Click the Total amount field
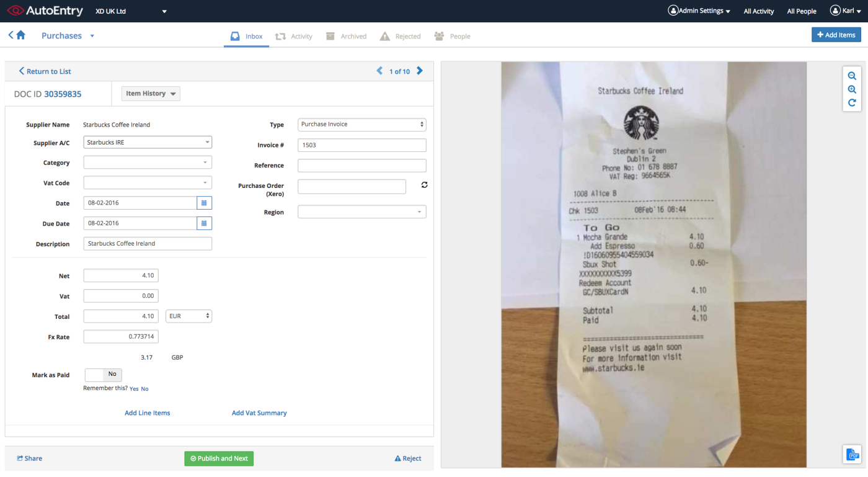This screenshot has height=477, width=868. coord(121,316)
